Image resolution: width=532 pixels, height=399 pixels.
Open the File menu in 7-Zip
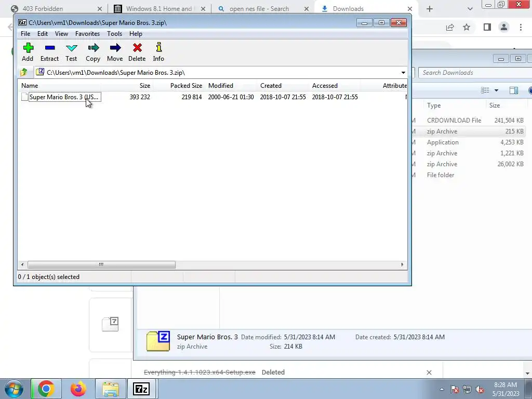[x=25, y=34]
